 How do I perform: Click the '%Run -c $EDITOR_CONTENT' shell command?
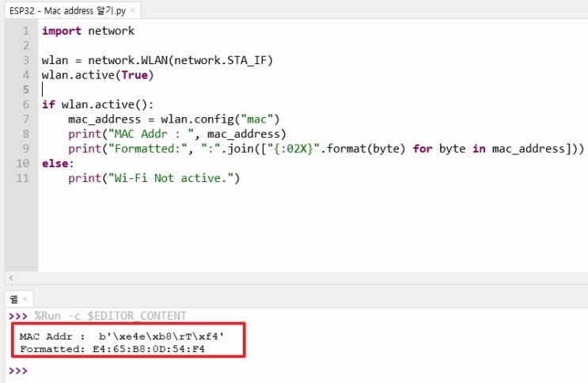coord(110,316)
